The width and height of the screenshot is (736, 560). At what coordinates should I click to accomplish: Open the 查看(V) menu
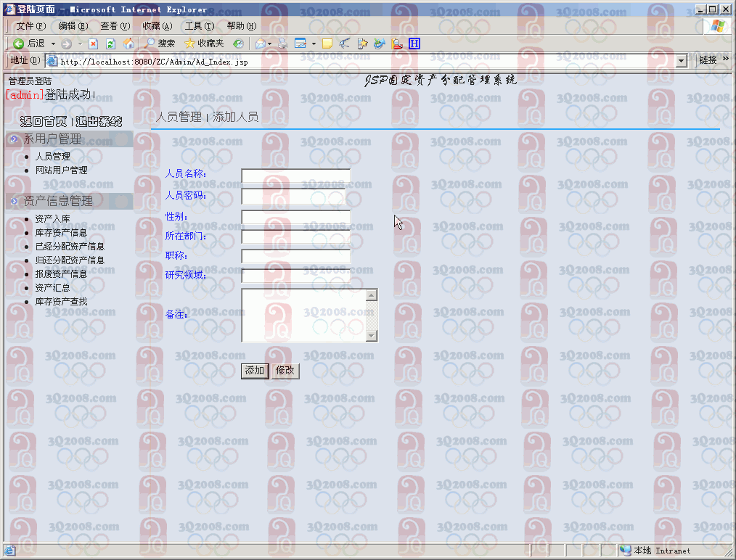[115, 26]
